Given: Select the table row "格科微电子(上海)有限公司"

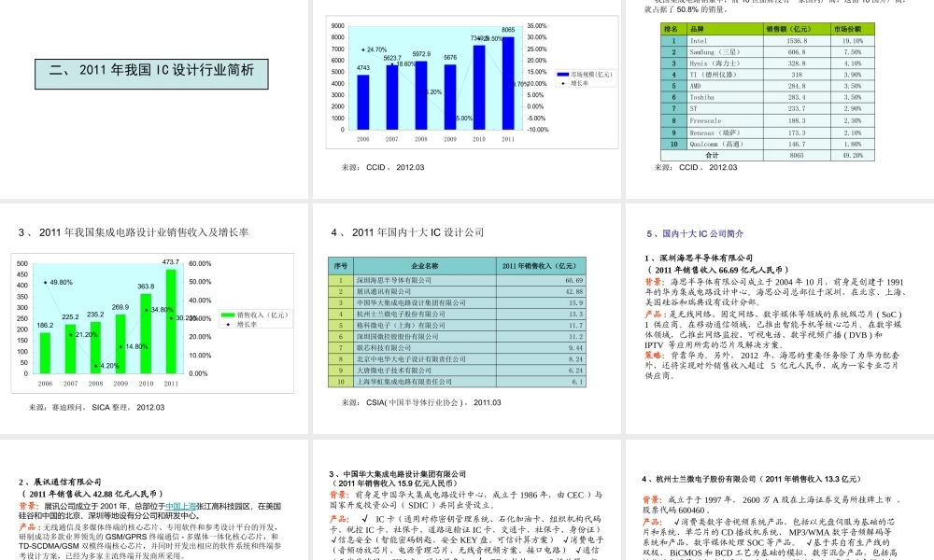Looking at the screenshot, I should point(458,326).
